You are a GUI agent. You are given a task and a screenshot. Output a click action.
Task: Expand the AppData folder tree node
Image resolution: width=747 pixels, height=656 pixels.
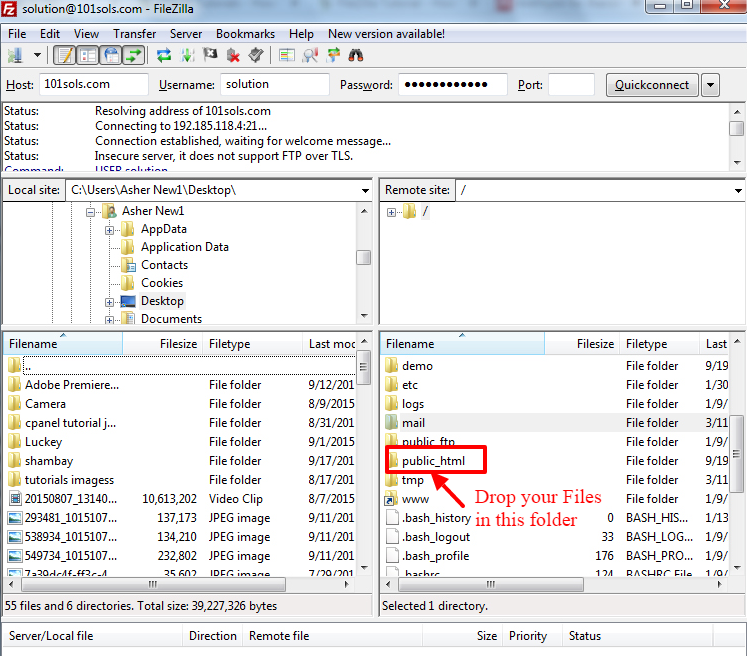coord(110,229)
